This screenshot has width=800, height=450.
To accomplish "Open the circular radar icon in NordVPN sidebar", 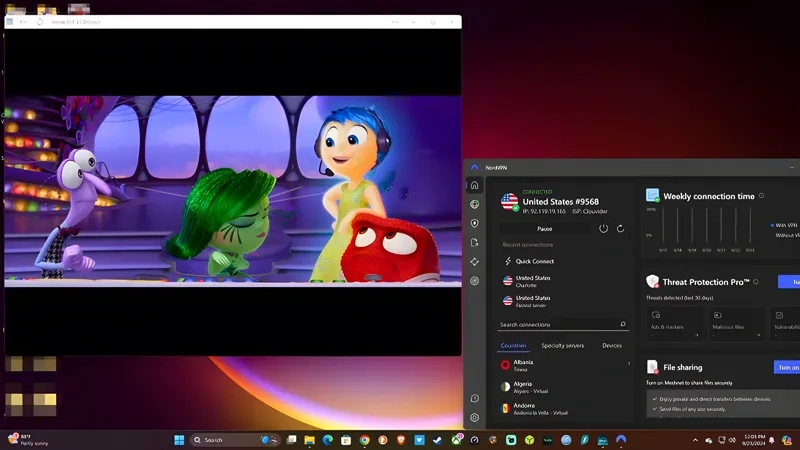I will click(x=474, y=281).
